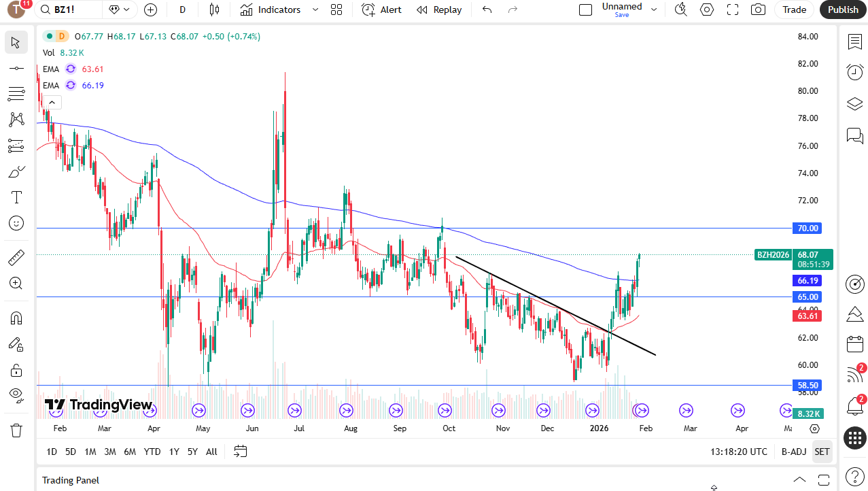Select the 6M time range
Viewport: 868px width, 491px height.
[x=130, y=452]
